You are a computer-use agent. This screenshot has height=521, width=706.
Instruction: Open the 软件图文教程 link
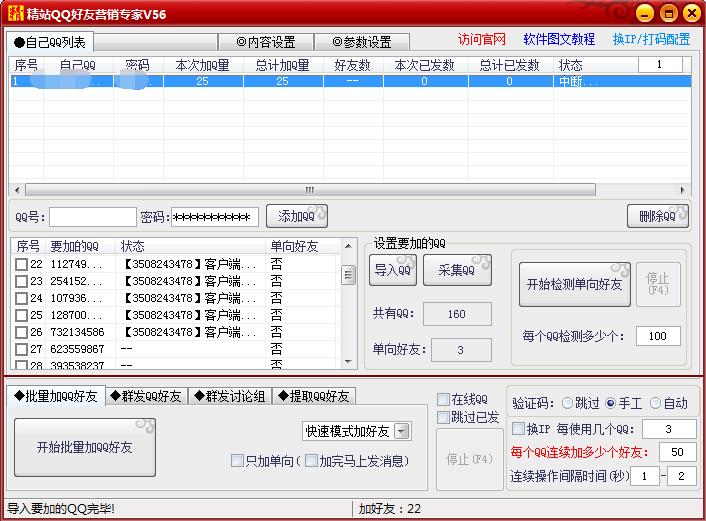pos(559,40)
